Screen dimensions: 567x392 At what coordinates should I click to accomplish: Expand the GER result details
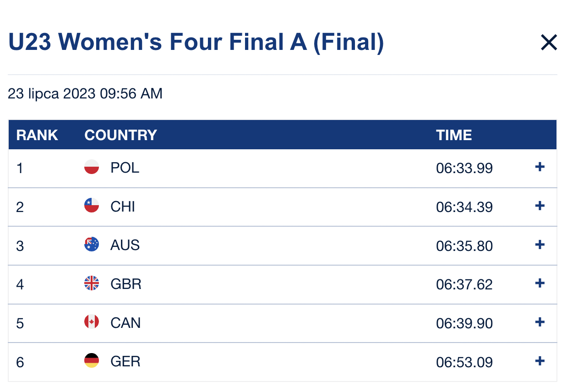tap(540, 361)
